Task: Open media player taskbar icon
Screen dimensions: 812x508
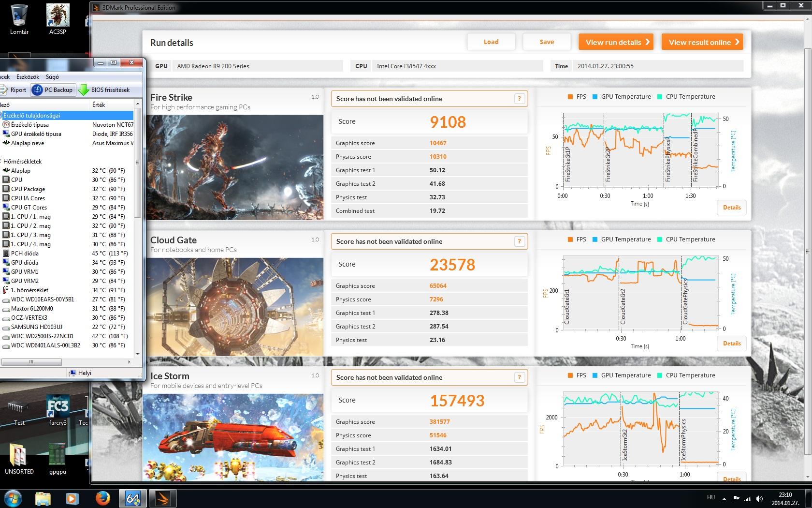Action: (x=72, y=498)
